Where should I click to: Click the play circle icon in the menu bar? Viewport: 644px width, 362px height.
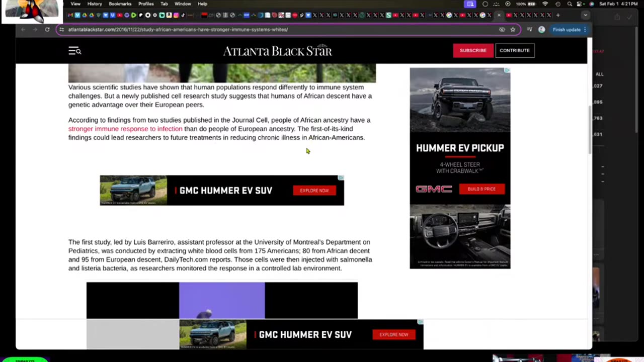click(x=508, y=4)
